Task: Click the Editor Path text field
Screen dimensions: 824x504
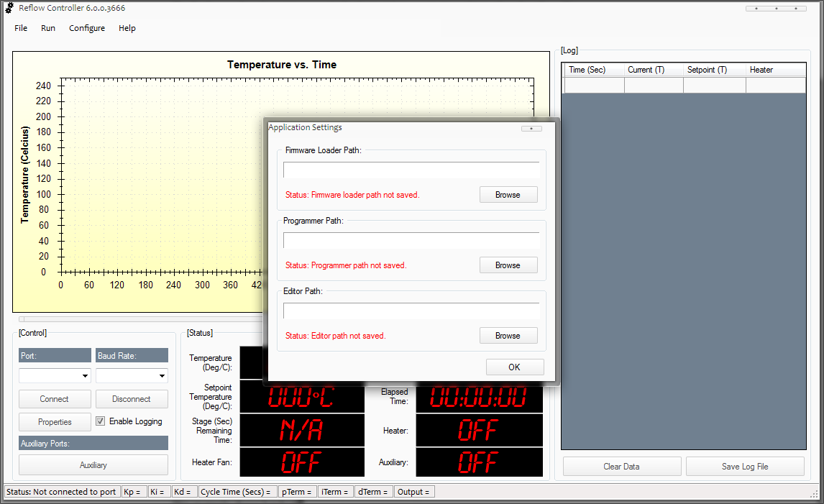Action: 411,311
